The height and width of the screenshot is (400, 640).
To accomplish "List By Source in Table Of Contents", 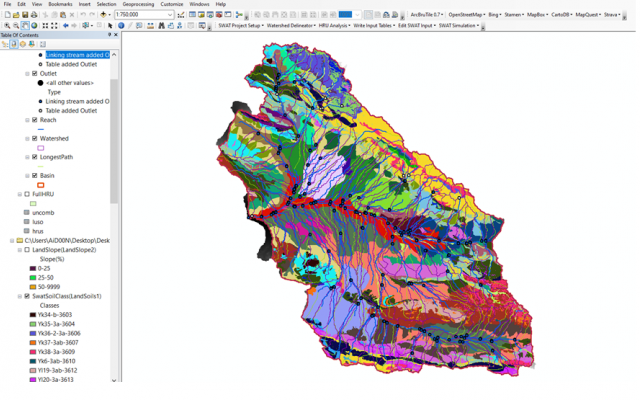I will 14,44.
